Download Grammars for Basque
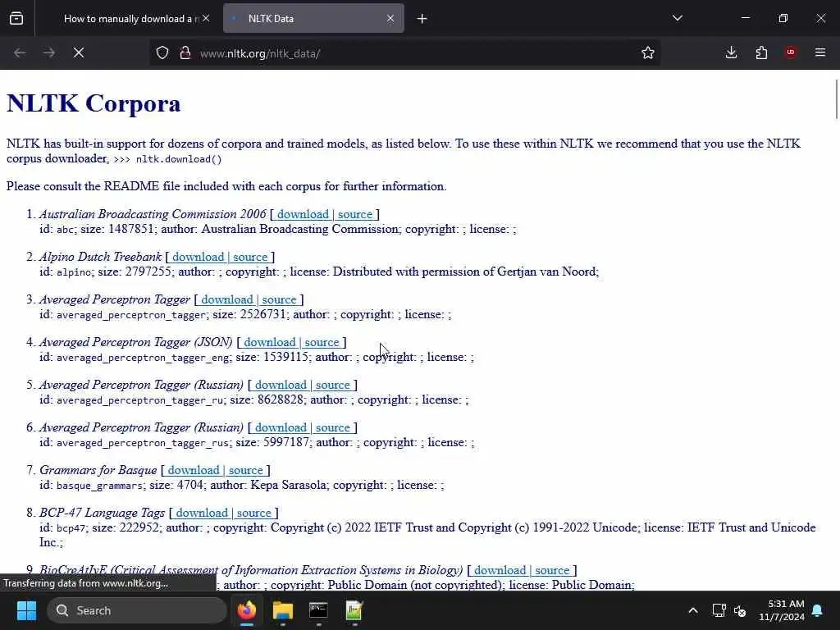 (x=194, y=470)
